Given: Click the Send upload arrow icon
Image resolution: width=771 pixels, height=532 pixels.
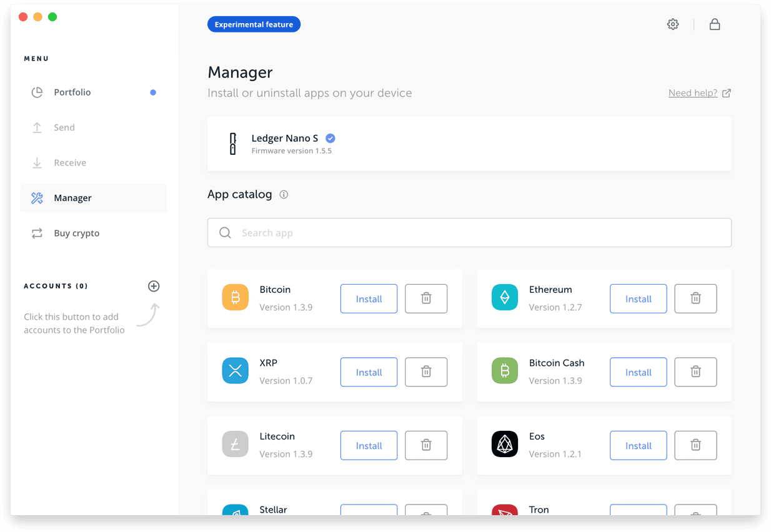Looking at the screenshot, I should point(37,127).
